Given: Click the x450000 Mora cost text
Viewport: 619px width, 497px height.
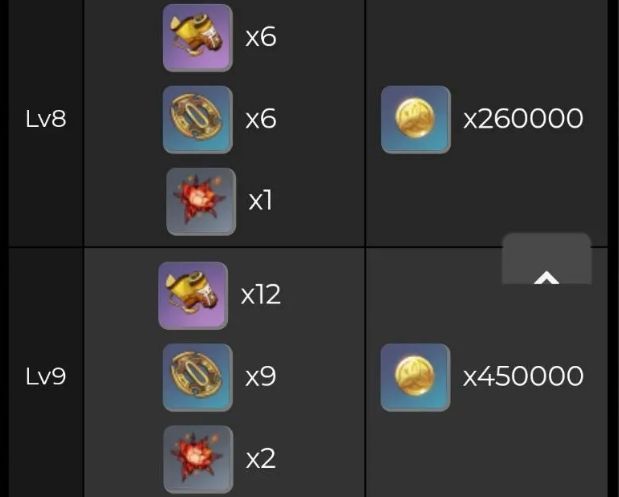Looking at the screenshot, I should click(x=523, y=376).
